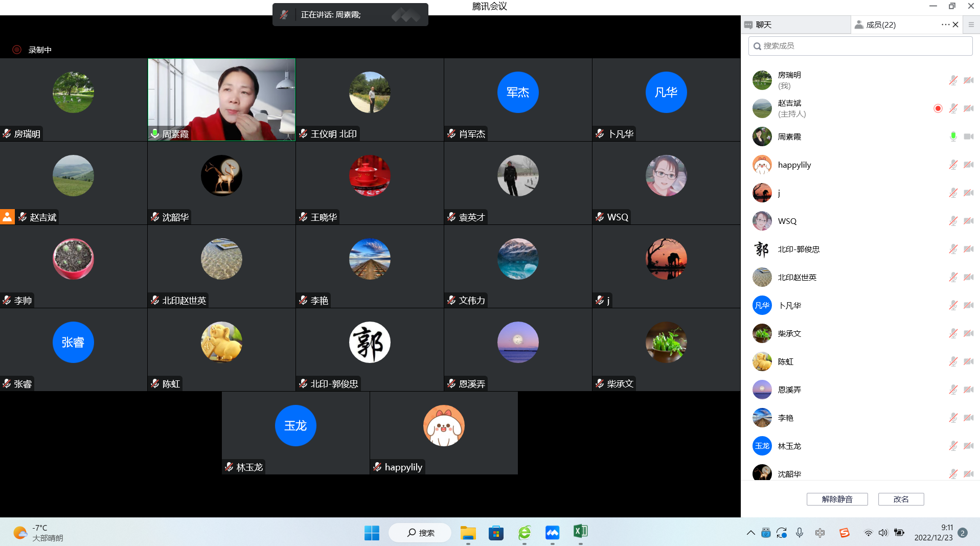Open members panel more options (three dots)
This screenshot has width=980, height=546.
coord(945,25)
